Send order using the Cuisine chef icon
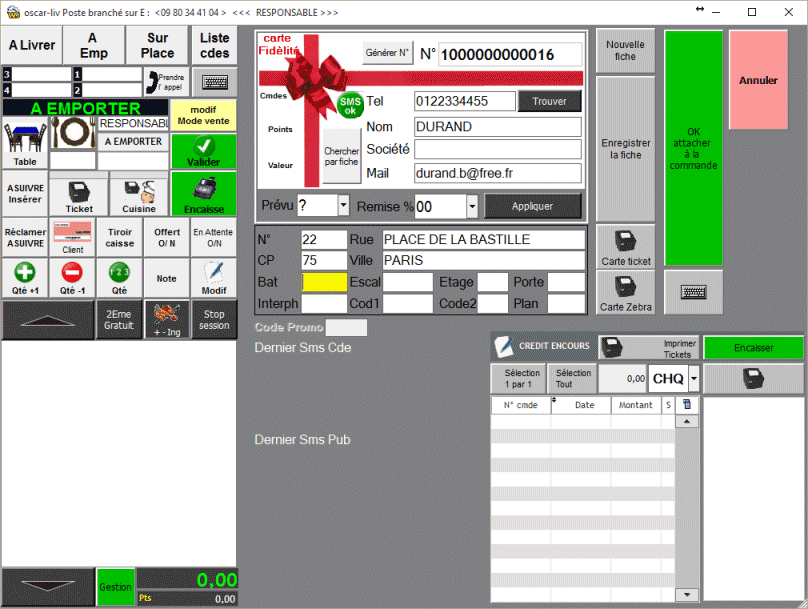 [138, 194]
